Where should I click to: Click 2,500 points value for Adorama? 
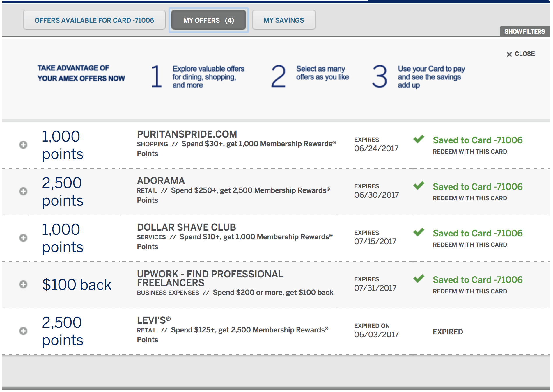tap(63, 192)
